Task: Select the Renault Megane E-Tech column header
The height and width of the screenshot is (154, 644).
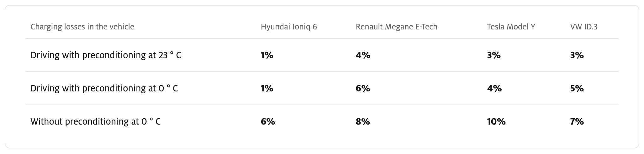Action: click(x=396, y=27)
